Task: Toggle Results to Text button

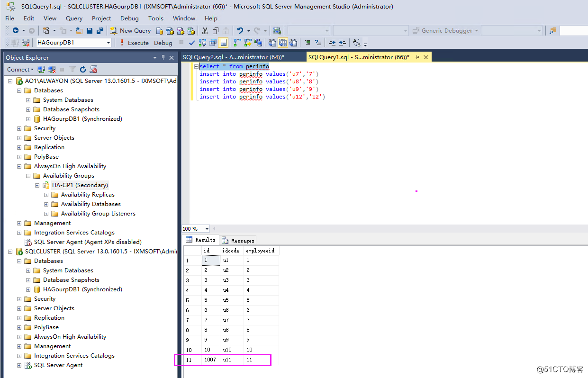Action: click(272, 43)
